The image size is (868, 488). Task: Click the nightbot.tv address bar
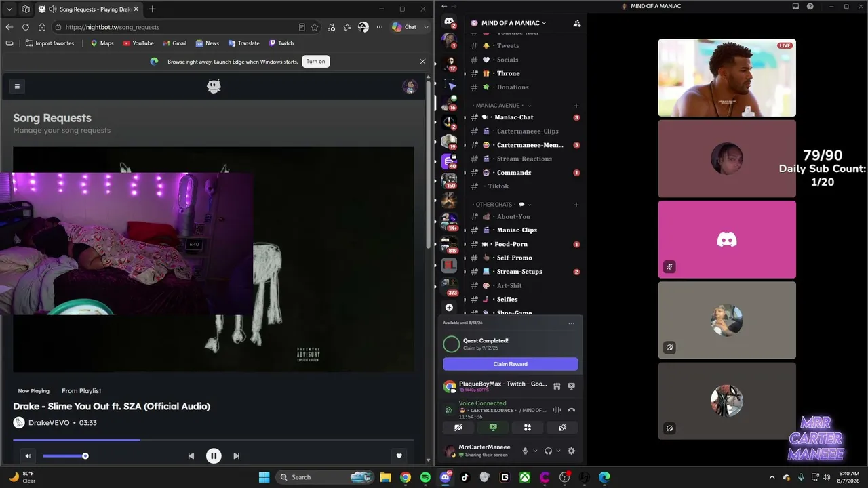pos(180,27)
